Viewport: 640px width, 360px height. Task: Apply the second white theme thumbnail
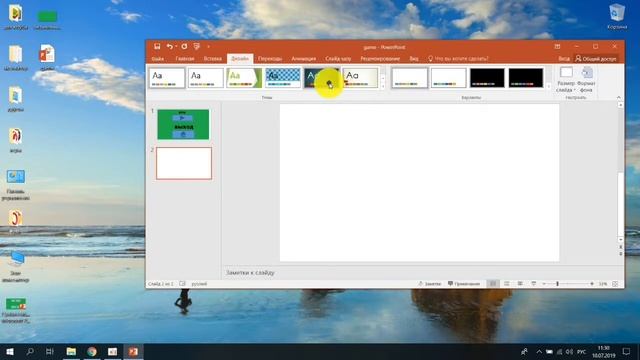(x=205, y=78)
